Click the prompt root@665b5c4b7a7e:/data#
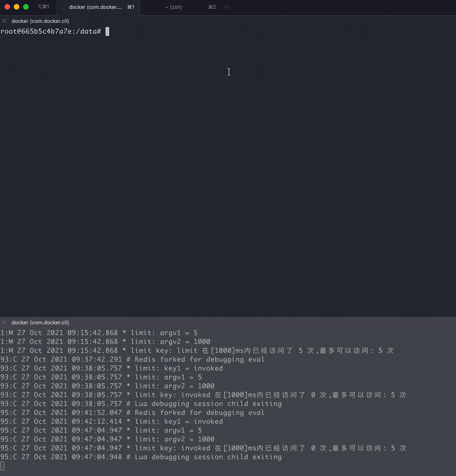Image resolution: width=456 pixels, height=476 pixels. pos(51,31)
